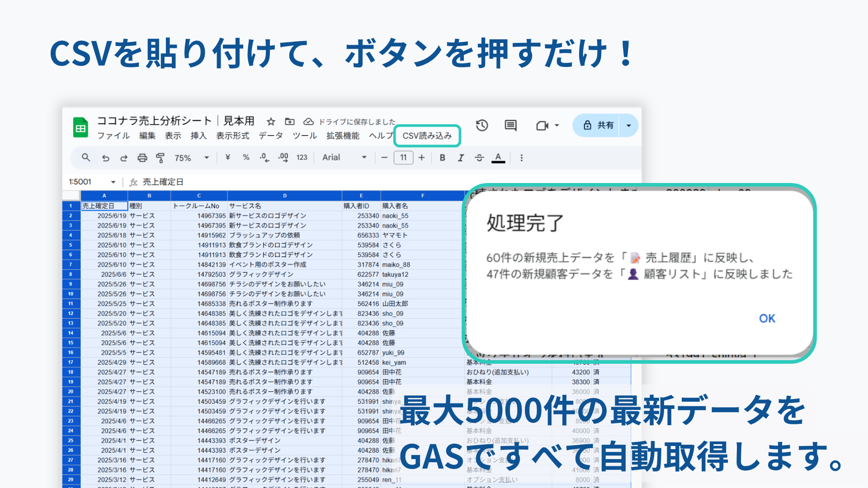The image size is (868, 488).
Task: Open the 表示形式 menu
Action: [233, 136]
